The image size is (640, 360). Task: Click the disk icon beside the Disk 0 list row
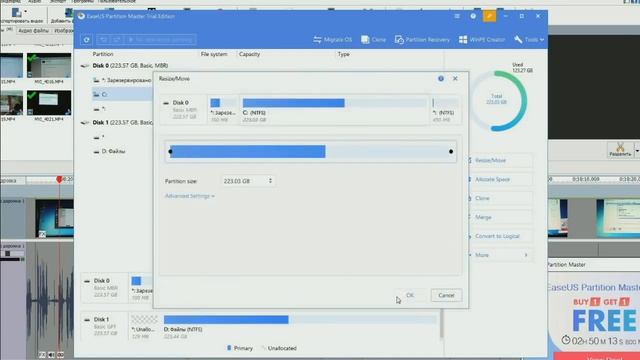click(x=84, y=66)
